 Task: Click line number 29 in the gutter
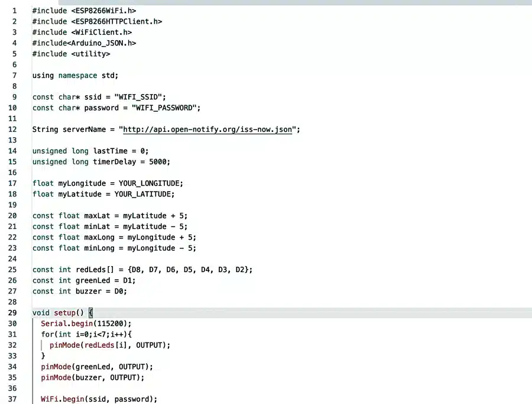(x=12, y=313)
